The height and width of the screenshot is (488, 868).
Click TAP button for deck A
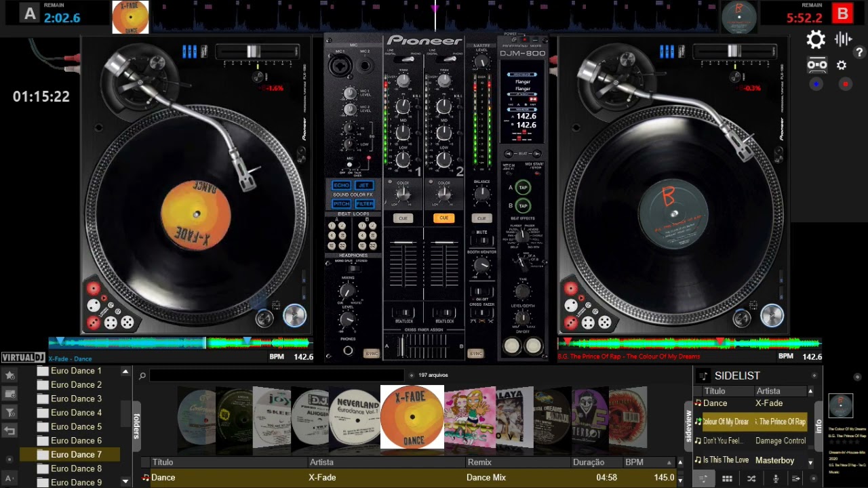[x=523, y=188]
